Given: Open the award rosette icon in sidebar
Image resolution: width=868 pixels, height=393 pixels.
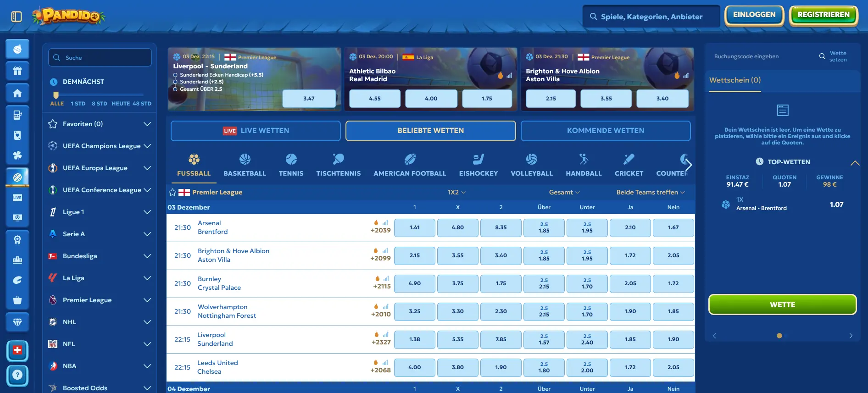Looking at the screenshot, I should [17, 240].
